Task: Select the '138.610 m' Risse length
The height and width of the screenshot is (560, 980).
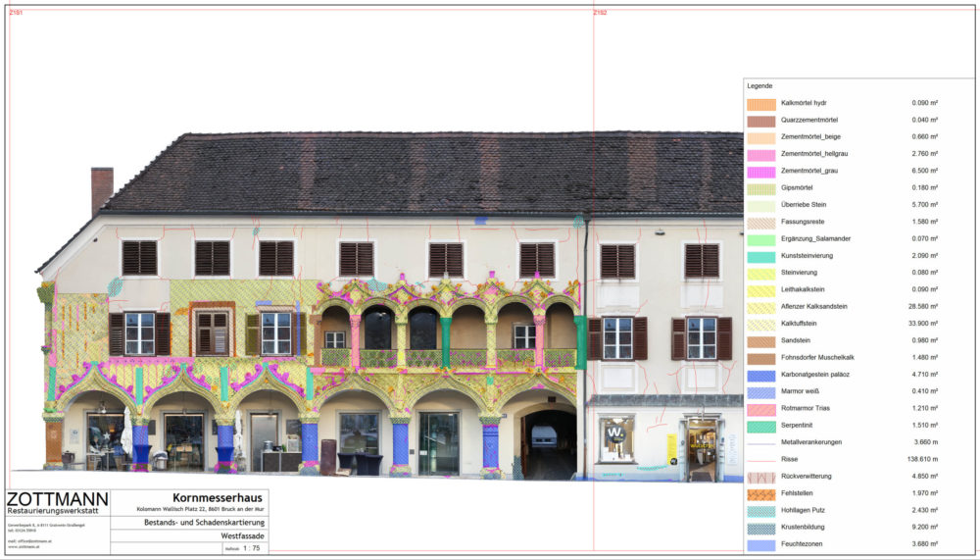Action: [x=921, y=459]
